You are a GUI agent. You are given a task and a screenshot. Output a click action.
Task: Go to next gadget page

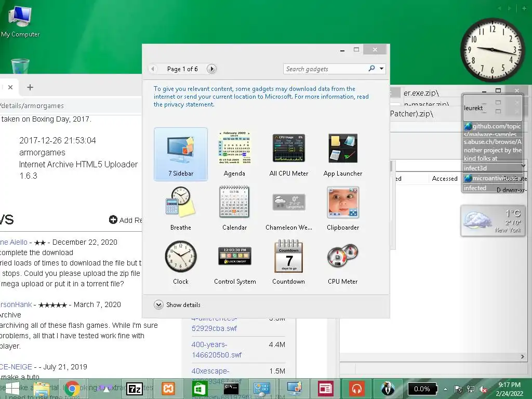[x=211, y=69]
